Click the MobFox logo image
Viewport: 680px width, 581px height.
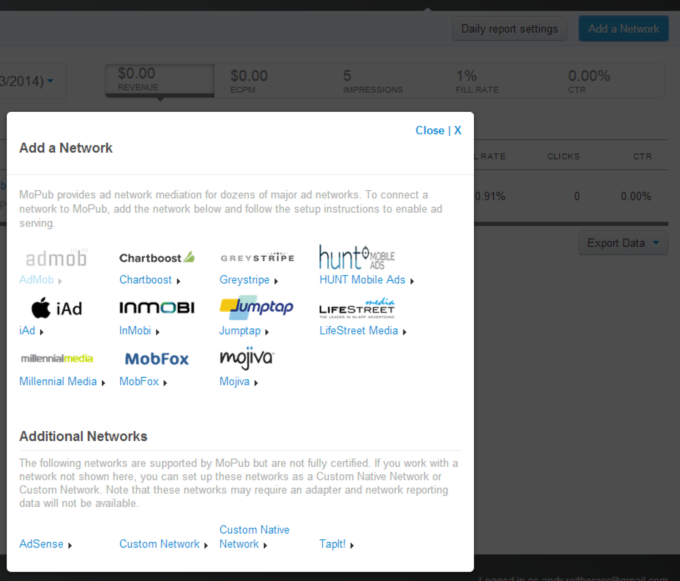tap(157, 359)
